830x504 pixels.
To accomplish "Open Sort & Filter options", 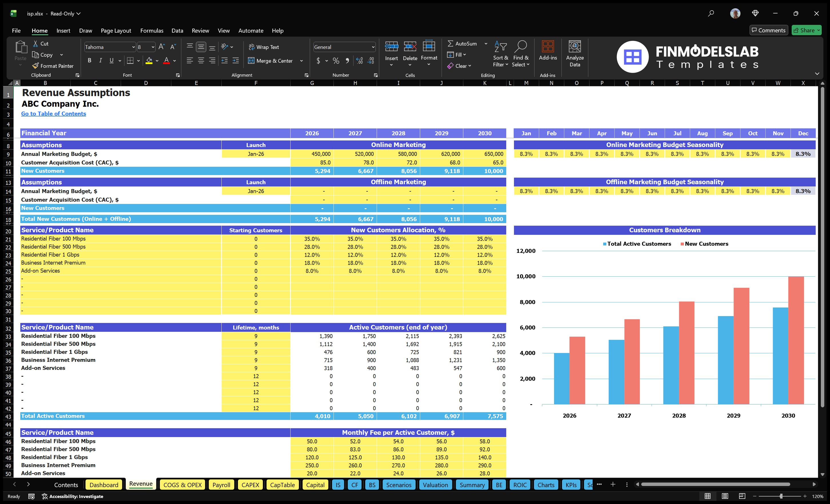I will pyautogui.click(x=501, y=54).
